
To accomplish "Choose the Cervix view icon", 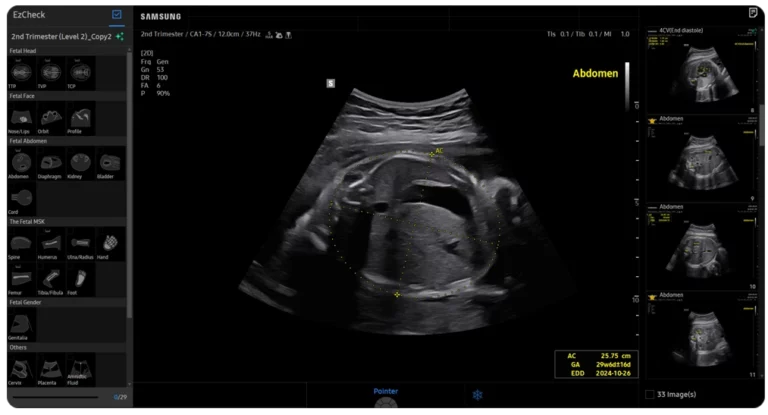I will (21, 370).
